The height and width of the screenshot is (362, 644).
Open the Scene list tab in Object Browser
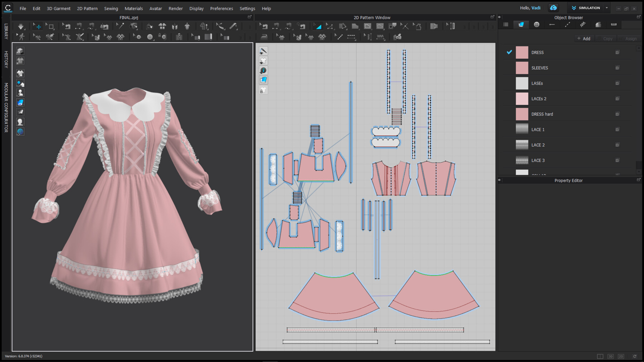(x=506, y=25)
